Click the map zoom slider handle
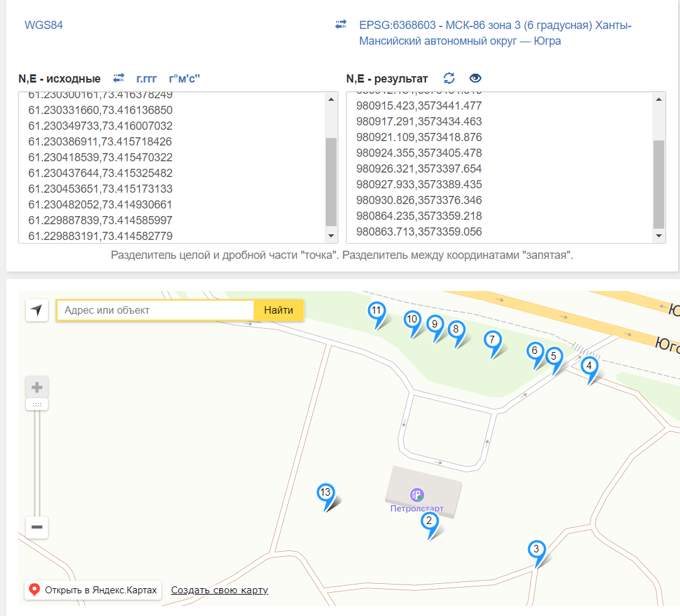Screen dimensions: 680x616 coord(37,404)
